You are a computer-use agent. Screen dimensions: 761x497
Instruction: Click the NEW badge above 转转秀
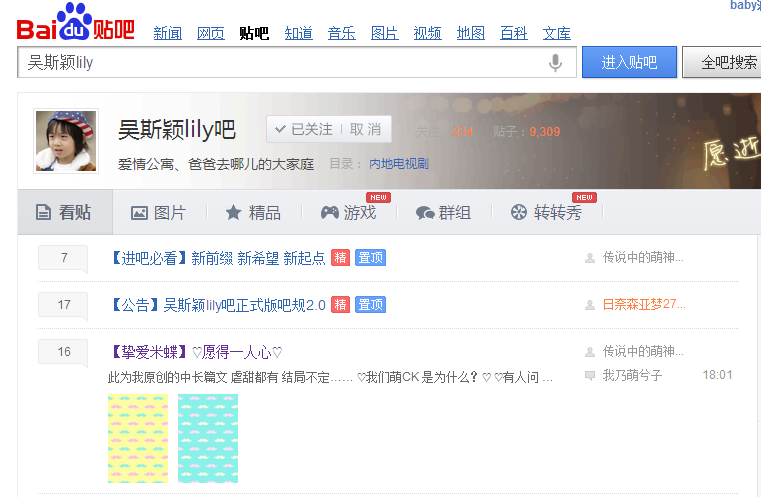click(584, 198)
